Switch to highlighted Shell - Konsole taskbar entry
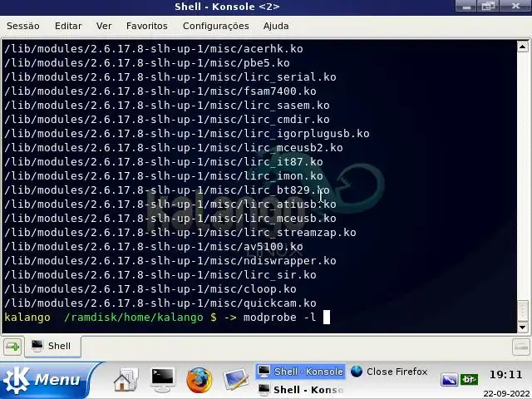Image resolution: width=532 pixels, height=399 pixels. (x=301, y=372)
